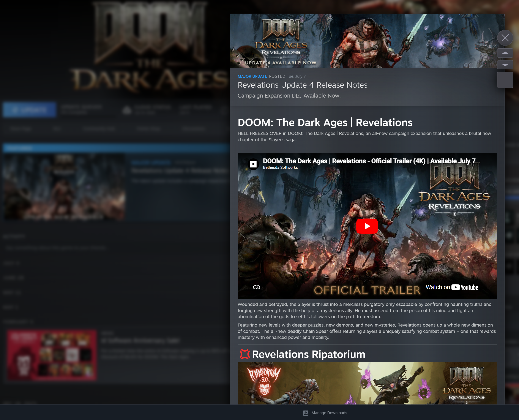Viewport: 519px width, 420px height.
Task: Open Watch on YouTube link
Action: coord(452,287)
